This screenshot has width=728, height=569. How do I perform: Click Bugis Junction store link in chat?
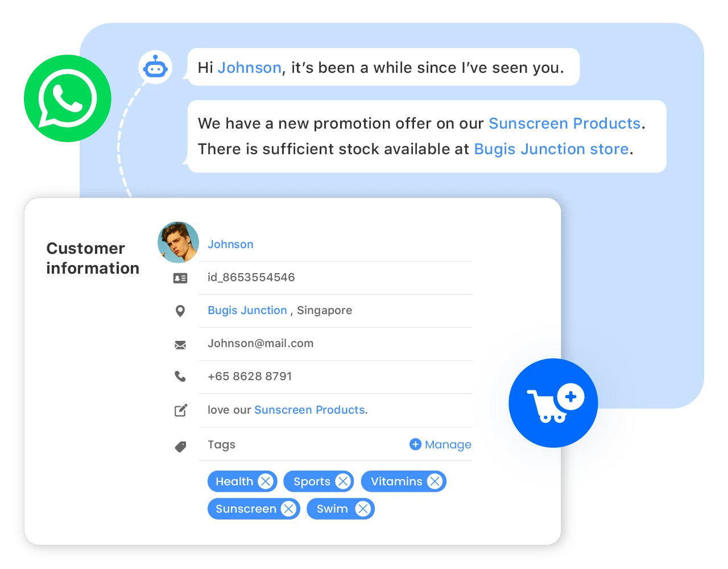(x=552, y=149)
